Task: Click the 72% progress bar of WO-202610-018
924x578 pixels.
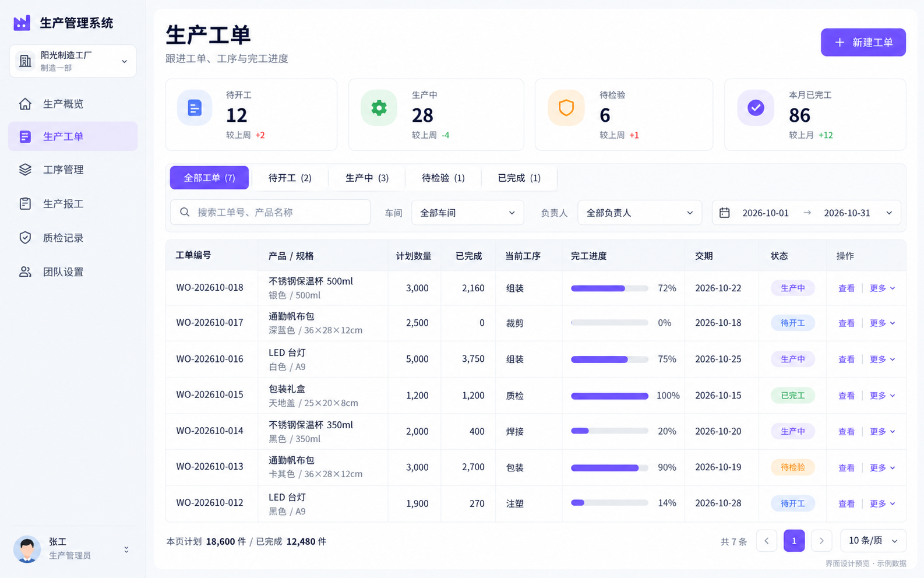Action: [x=609, y=288]
